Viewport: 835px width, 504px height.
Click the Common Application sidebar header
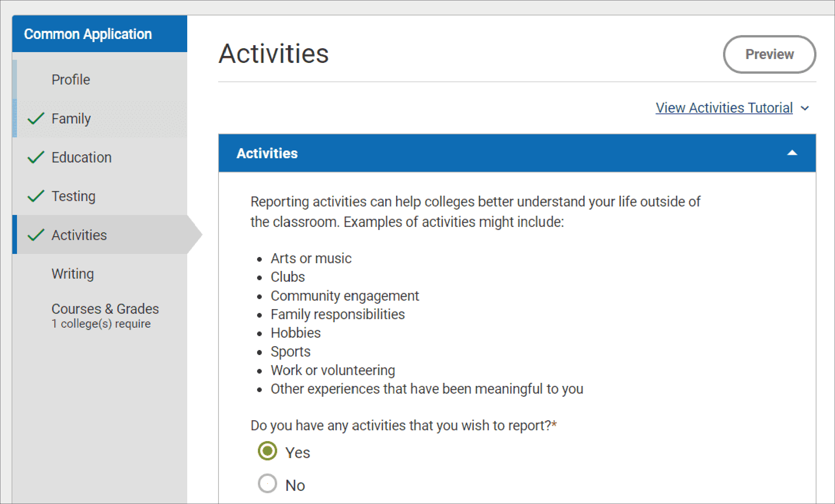pyautogui.click(x=88, y=34)
